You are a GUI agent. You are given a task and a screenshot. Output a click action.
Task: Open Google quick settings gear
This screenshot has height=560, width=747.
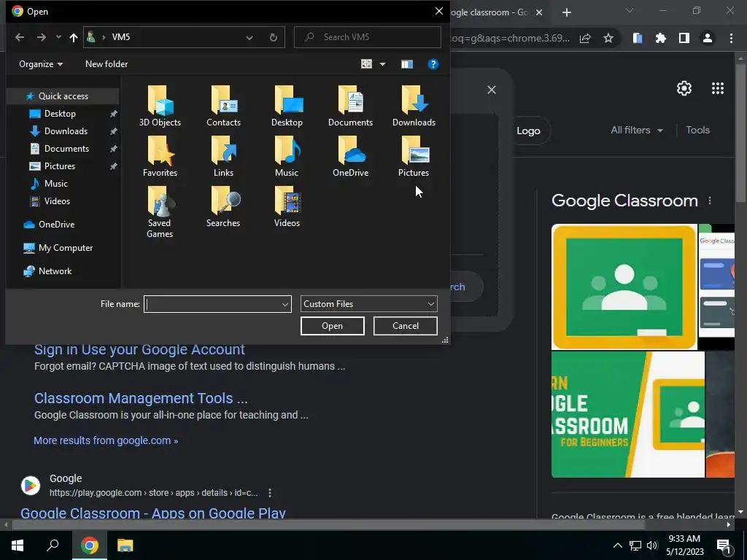click(684, 88)
